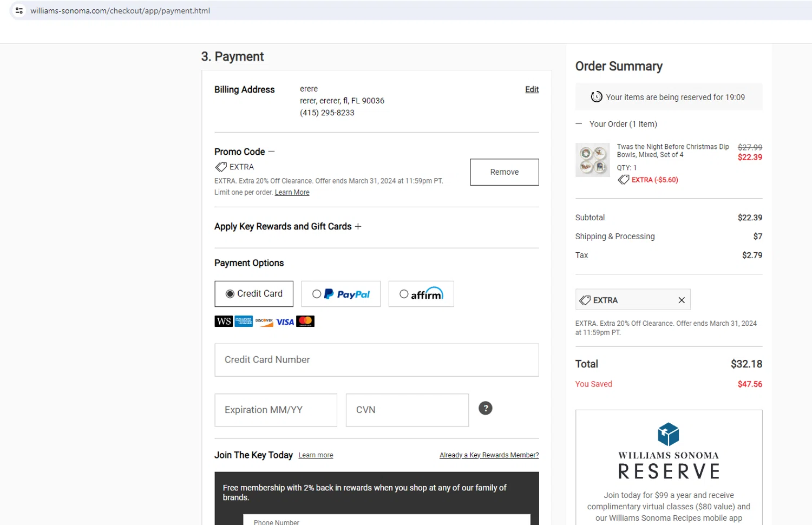
Task: Click the struck-through $27.99 original price
Action: point(750,147)
